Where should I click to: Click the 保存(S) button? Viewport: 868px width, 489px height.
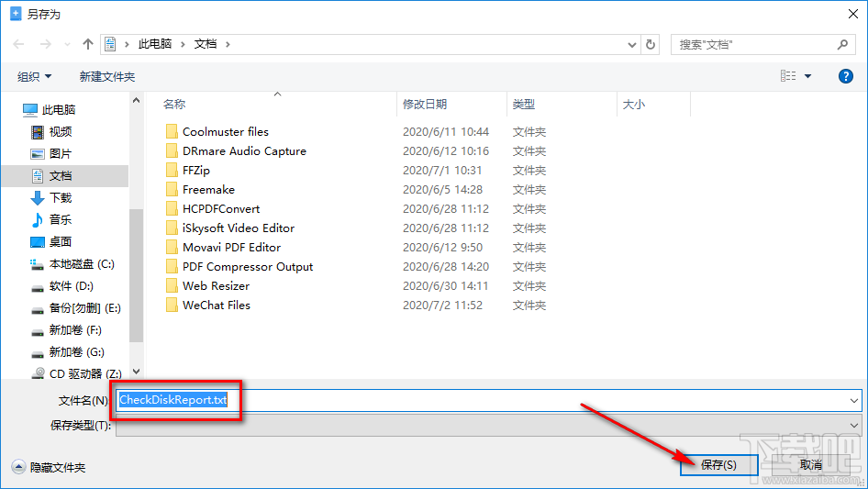718,464
